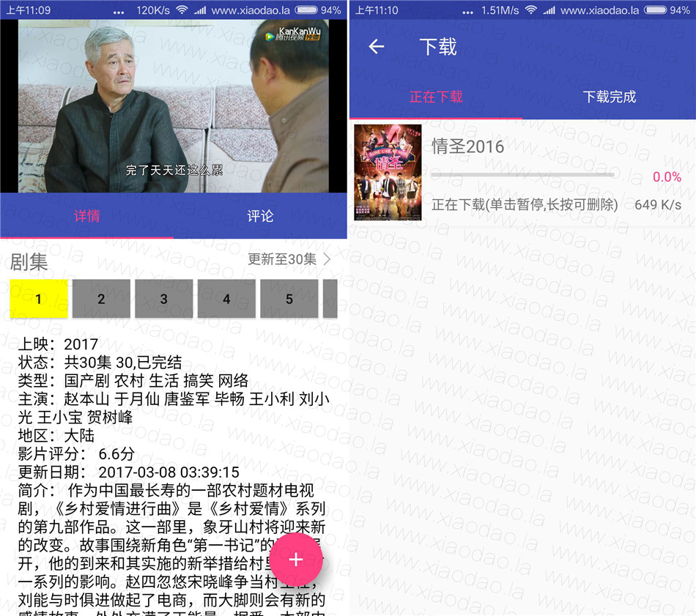Tap the 地区：大陆 line
The width and height of the screenshot is (696, 616).
(x=56, y=435)
